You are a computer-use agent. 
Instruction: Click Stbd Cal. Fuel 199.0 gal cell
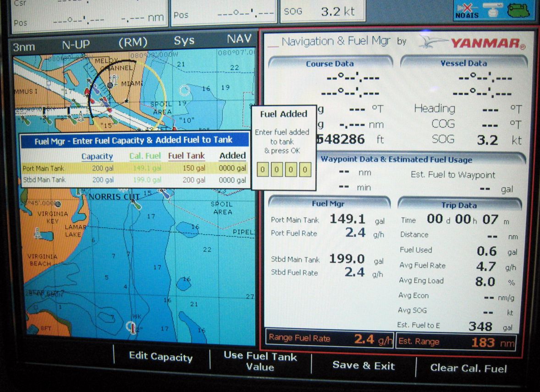(x=147, y=180)
